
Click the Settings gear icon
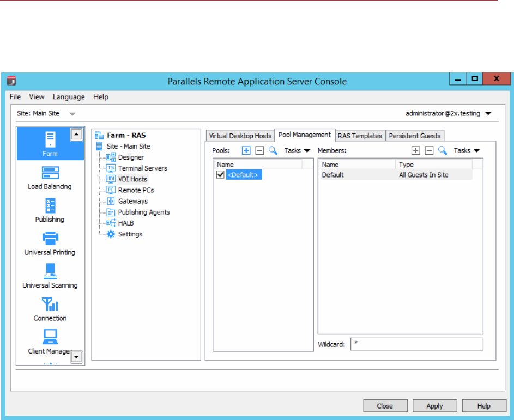tap(111, 234)
